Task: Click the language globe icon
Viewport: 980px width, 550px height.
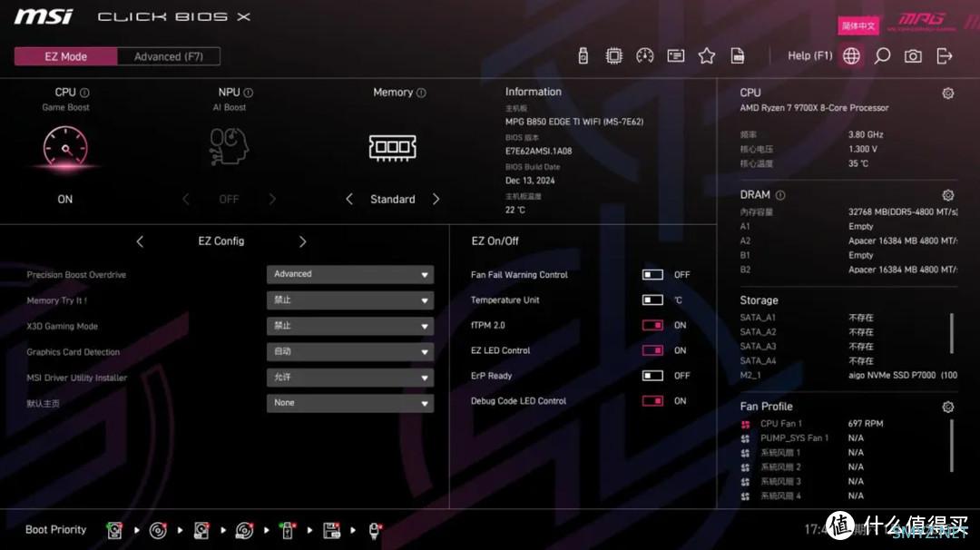Action: [x=851, y=55]
